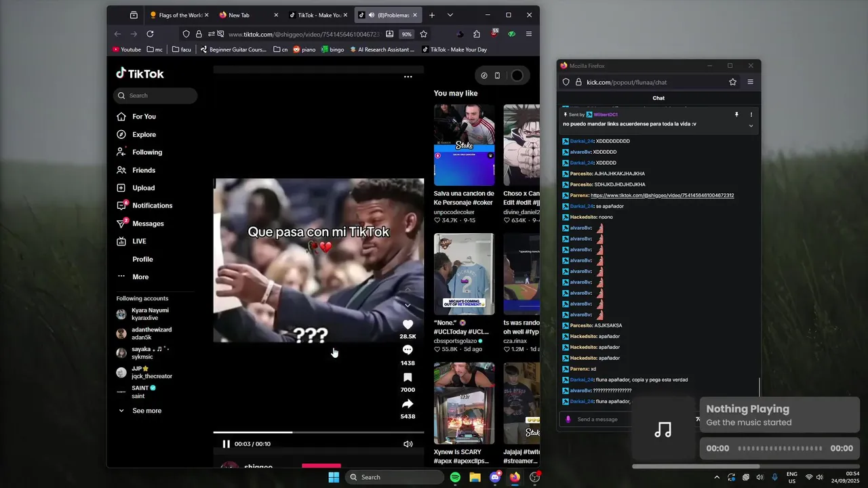Click the get app phone icon
Screen dimensions: 868x488
click(x=497, y=75)
